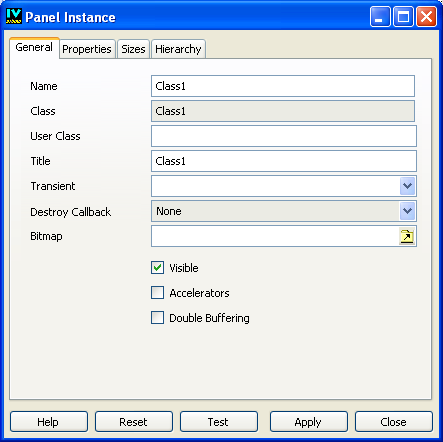The width and height of the screenshot is (443, 442).
Task: Expand the Destroy Callback dropdown arrow
Action: (x=407, y=211)
